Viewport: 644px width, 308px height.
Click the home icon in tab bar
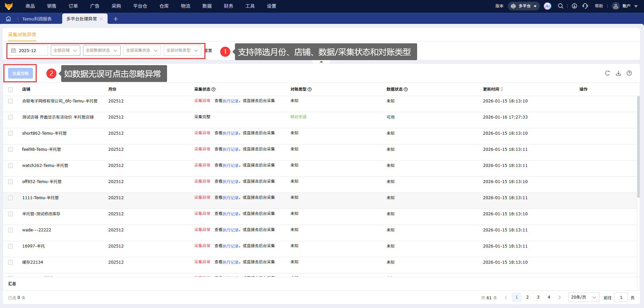pyautogui.click(x=8, y=19)
